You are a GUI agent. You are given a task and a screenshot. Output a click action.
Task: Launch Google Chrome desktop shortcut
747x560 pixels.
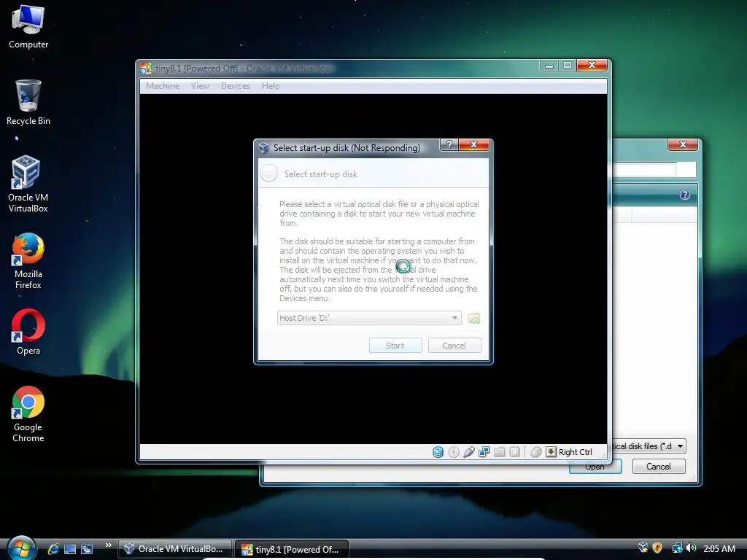point(28,414)
